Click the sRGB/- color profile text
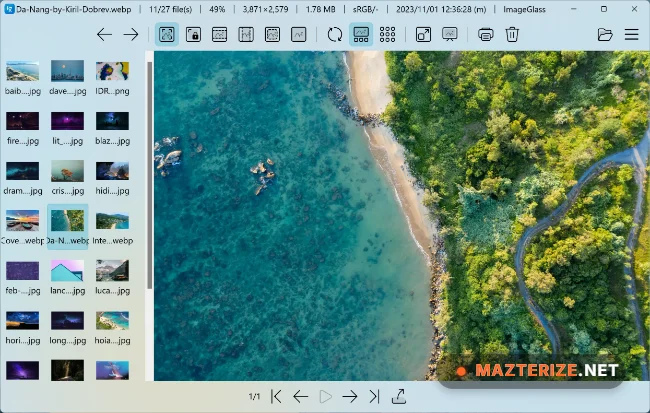This screenshot has height=413, width=650. (366, 9)
